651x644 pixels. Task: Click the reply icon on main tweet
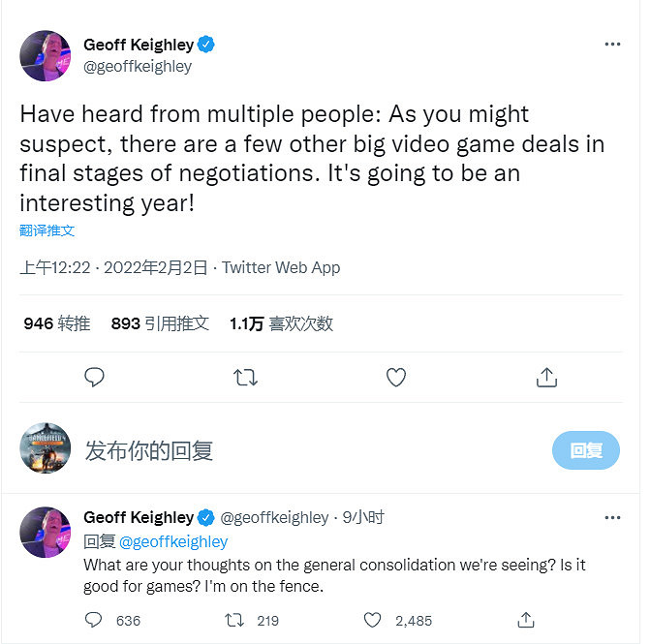[x=94, y=378]
